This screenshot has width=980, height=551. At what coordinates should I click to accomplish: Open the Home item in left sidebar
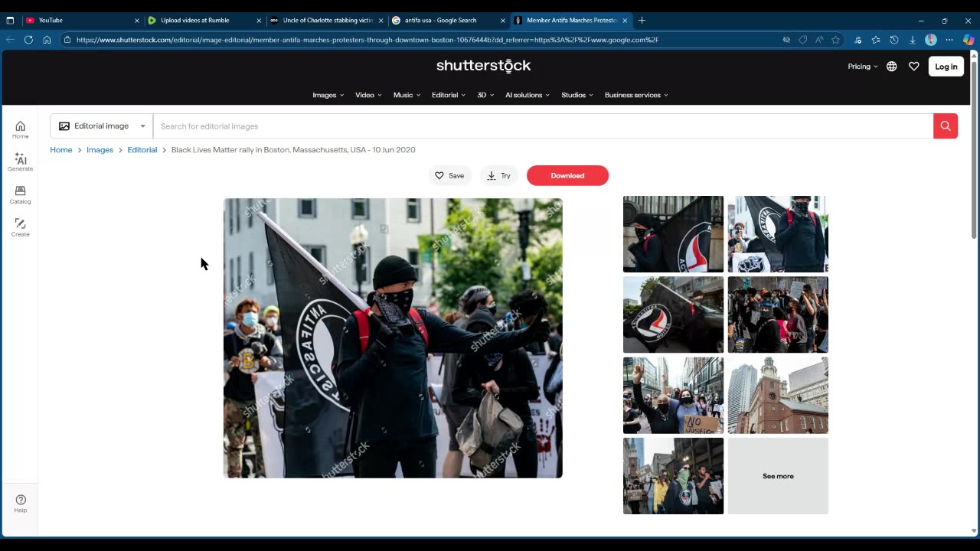[20, 130]
